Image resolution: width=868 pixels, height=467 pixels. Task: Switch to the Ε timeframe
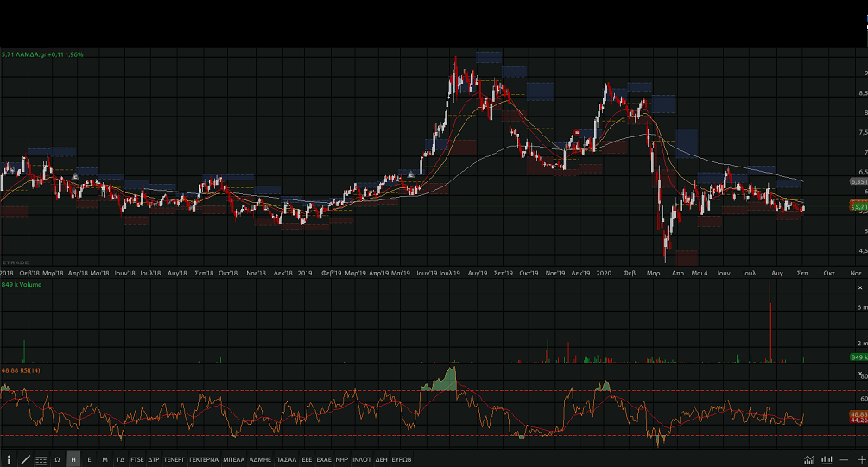[89, 459]
